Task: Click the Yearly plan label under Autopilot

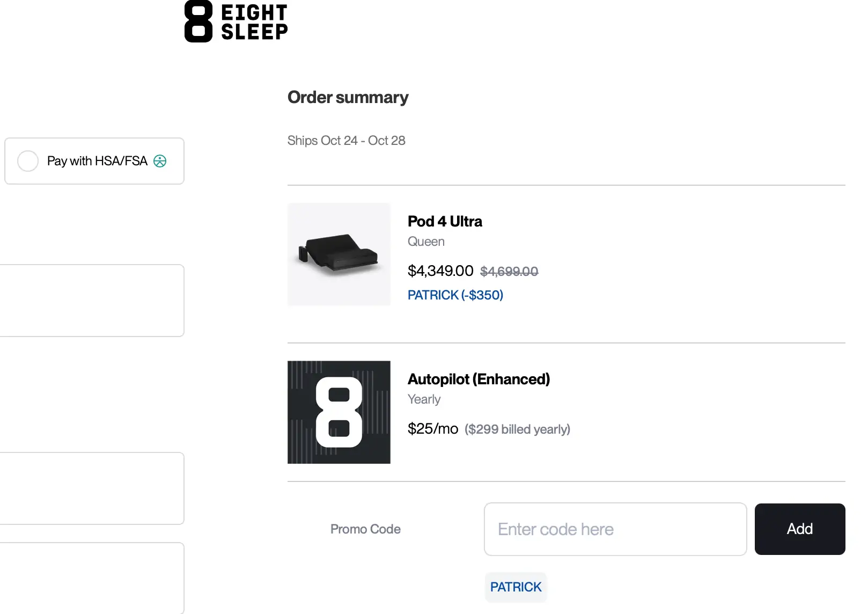Action: click(x=424, y=399)
